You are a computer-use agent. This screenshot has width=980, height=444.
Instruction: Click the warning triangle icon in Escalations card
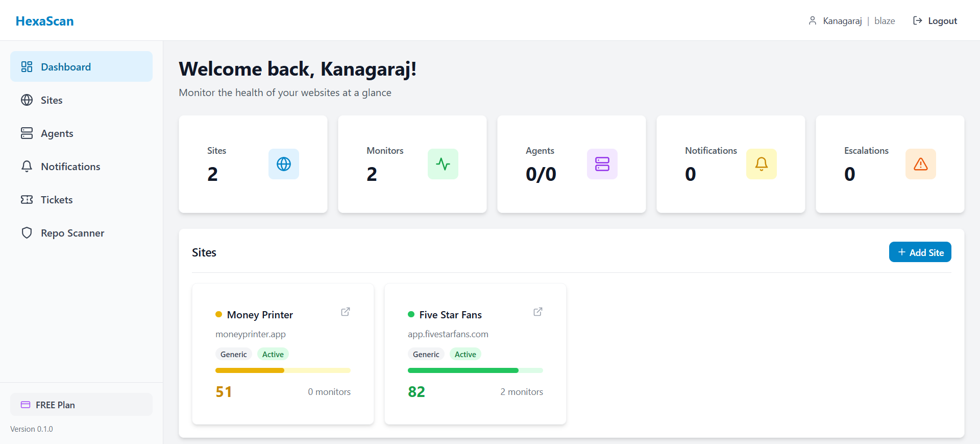point(920,164)
